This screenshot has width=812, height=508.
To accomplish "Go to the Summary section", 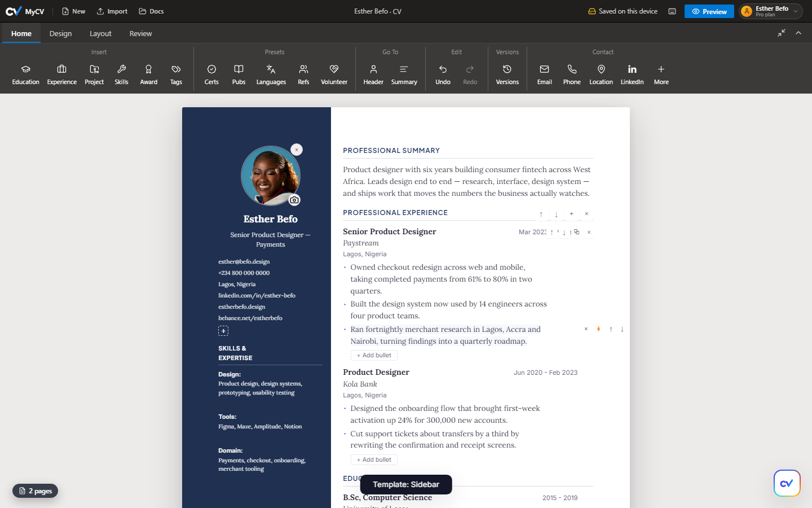I will tap(404, 75).
